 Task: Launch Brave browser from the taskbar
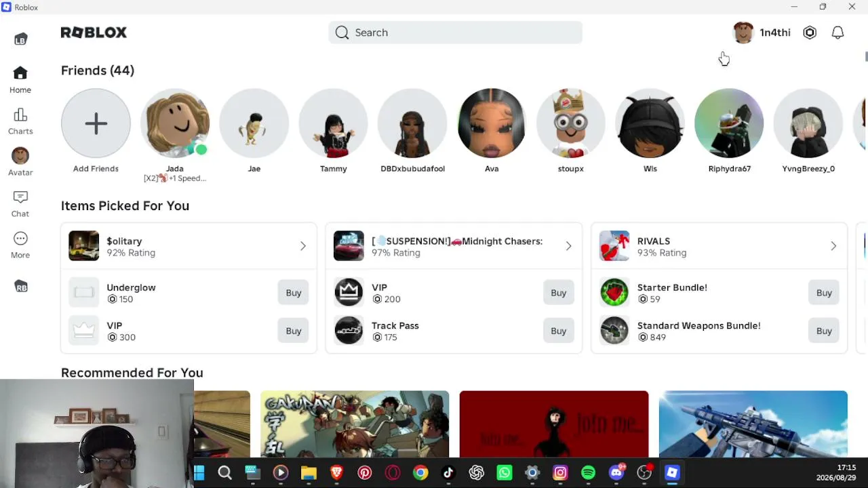(336, 472)
